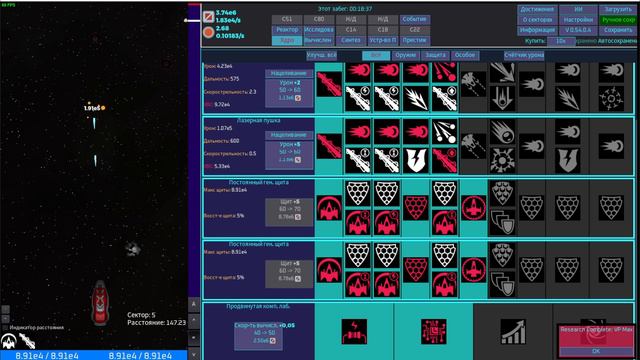This screenshot has width=640, height=360.
Task: Open the Ядро tab
Action: pyautogui.click(x=287, y=40)
